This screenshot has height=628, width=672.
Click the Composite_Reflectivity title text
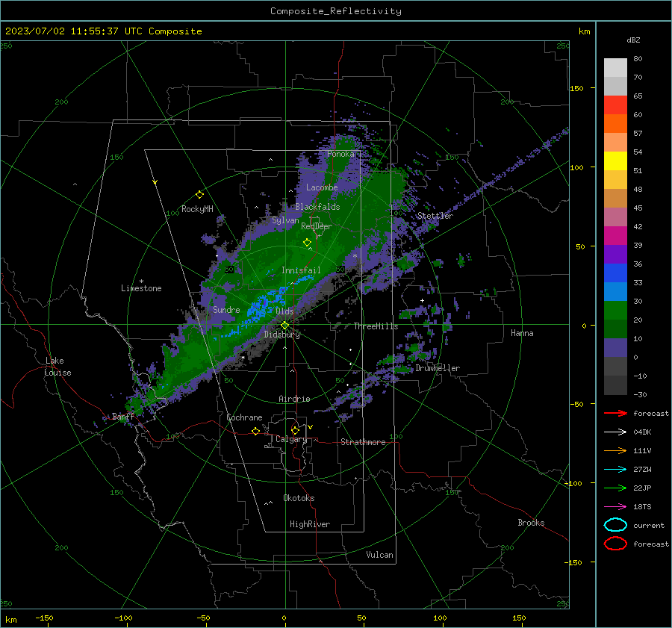pyautogui.click(x=336, y=11)
